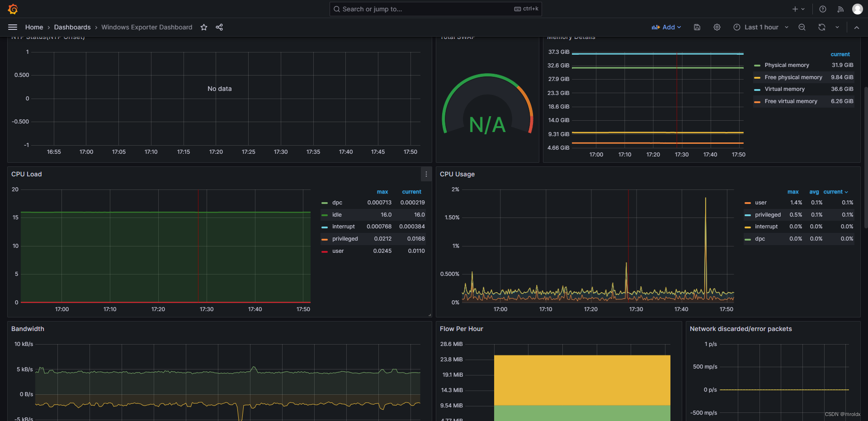Toggle Physical memory series in legend
The image size is (868, 421).
787,65
